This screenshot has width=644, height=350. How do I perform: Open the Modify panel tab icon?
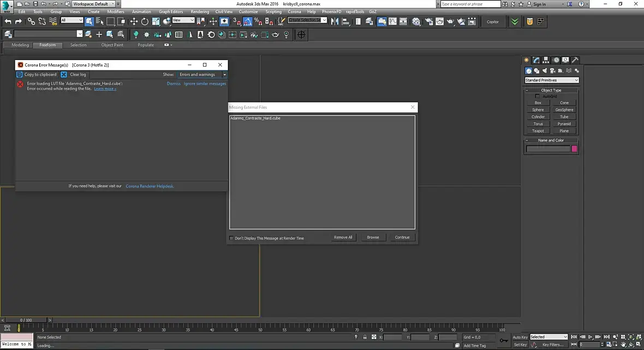(536, 60)
